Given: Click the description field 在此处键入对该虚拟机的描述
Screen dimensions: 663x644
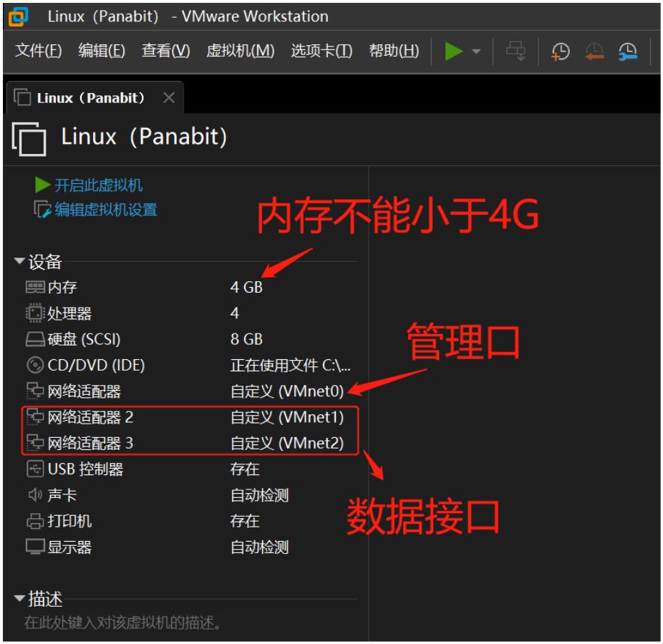Looking at the screenshot, I should pyautogui.click(x=122, y=622).
